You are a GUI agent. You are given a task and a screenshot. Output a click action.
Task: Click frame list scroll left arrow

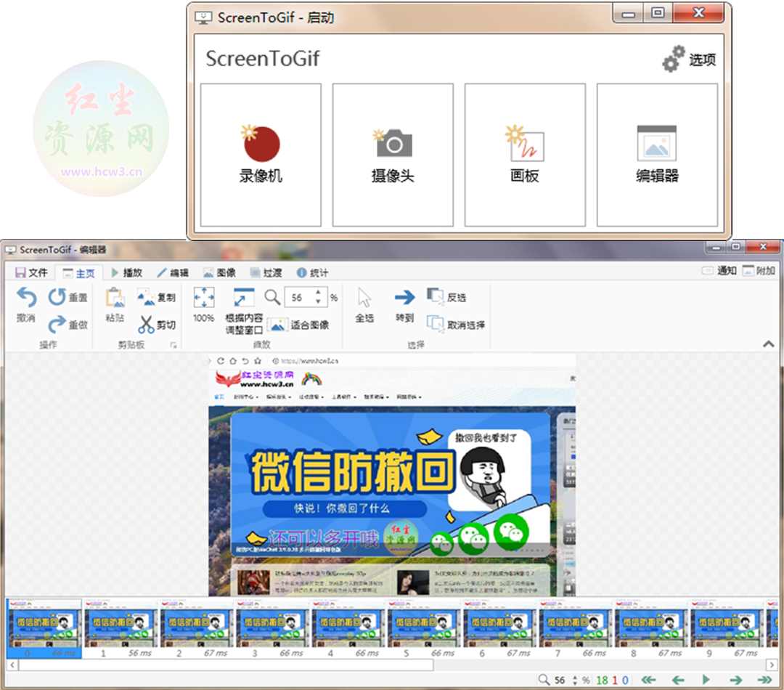[12, 665]
